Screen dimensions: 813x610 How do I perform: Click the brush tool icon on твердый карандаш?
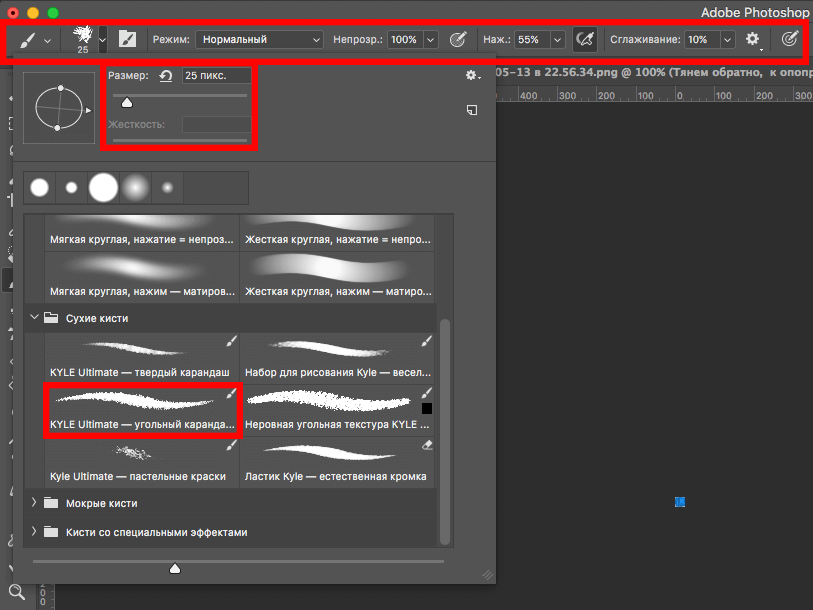pyautogui.click(x=232, y=340)
